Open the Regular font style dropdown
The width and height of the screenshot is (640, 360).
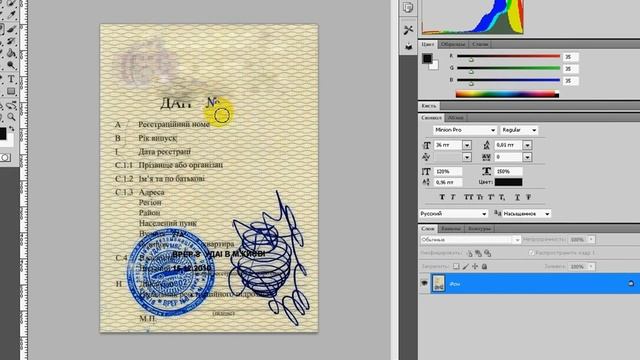pos(519,130)
